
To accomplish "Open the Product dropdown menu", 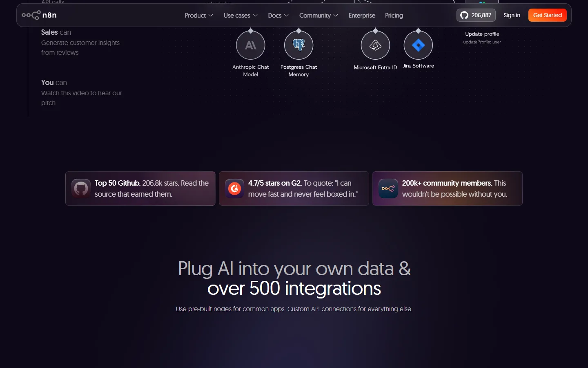I will click(x=199, y=16).
